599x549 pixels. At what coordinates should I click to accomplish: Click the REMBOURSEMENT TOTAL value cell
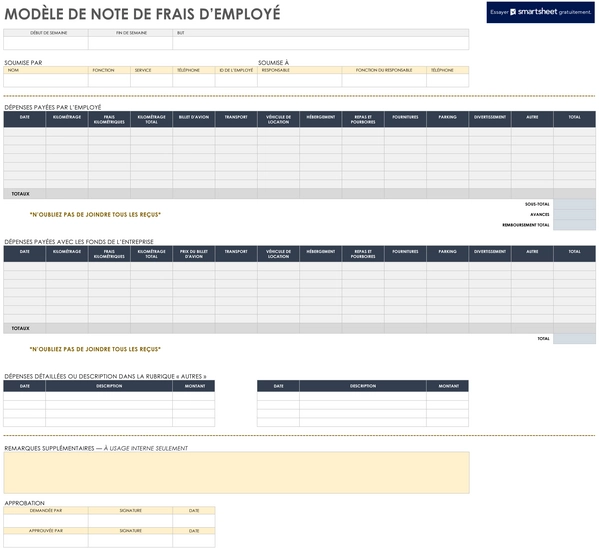[574, 225]
